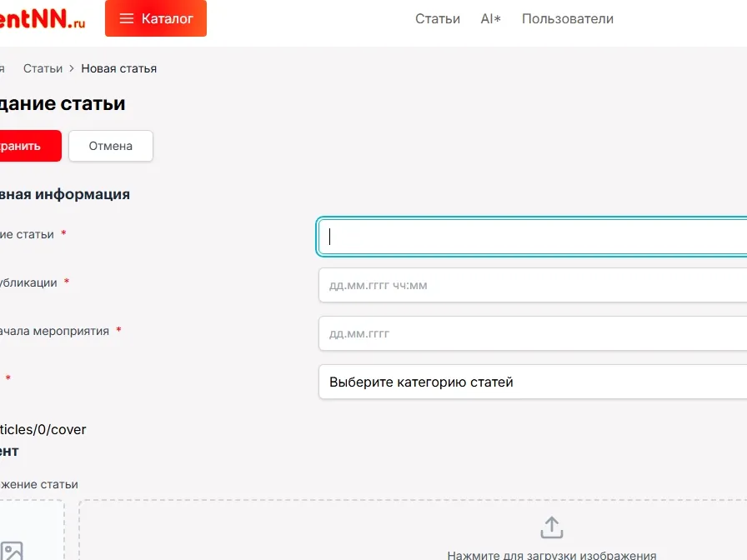The image size is (747, 560).
Task: Click the Отмена button
Action: (x=110, y=146)
